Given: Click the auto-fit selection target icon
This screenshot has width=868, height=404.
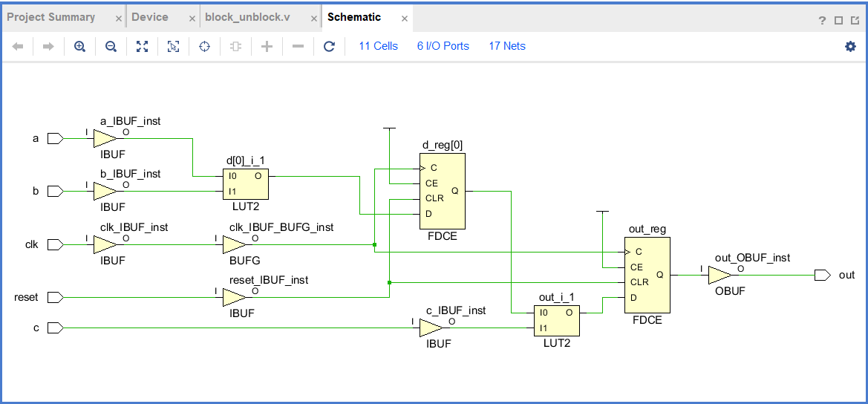Looking at the screenshot, I should (x=205, y=47).
